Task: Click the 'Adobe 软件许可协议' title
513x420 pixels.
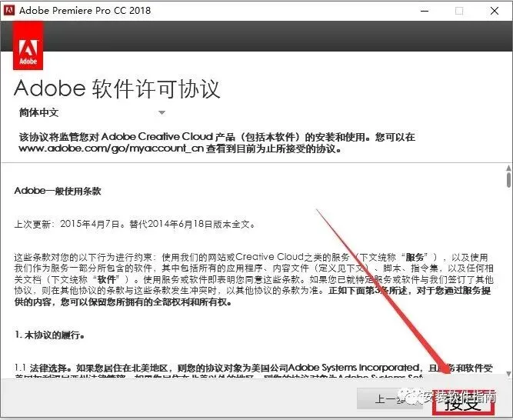Action: [117, 88]
